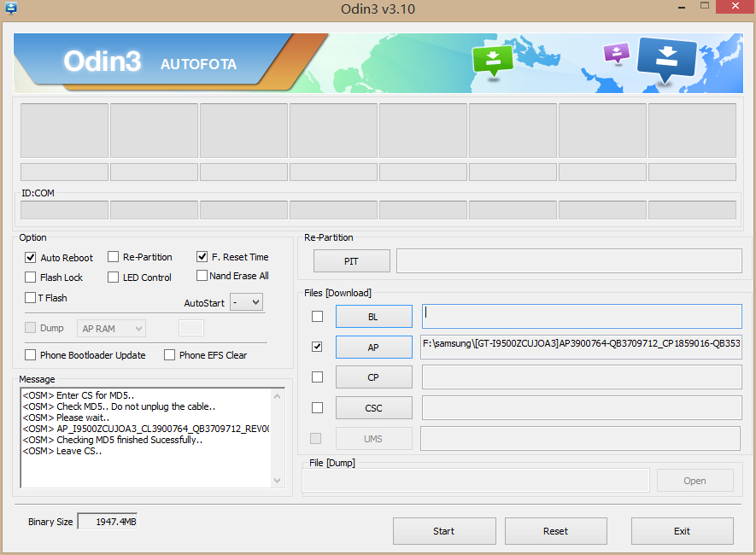
Task: Click the AP file button
Action: 373,347
